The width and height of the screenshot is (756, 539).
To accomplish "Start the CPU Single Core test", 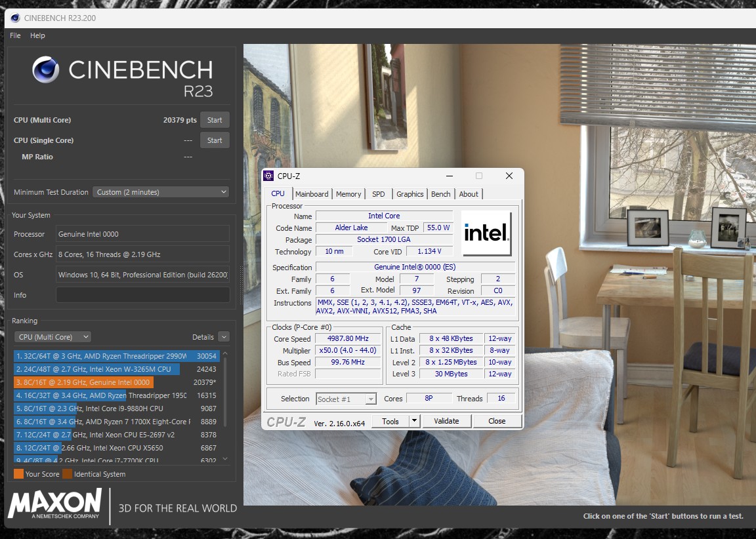I will tap(215, 140).
